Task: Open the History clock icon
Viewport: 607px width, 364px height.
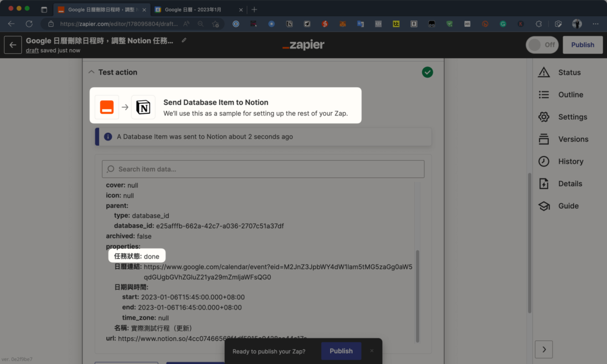Action: pos(544,161)
